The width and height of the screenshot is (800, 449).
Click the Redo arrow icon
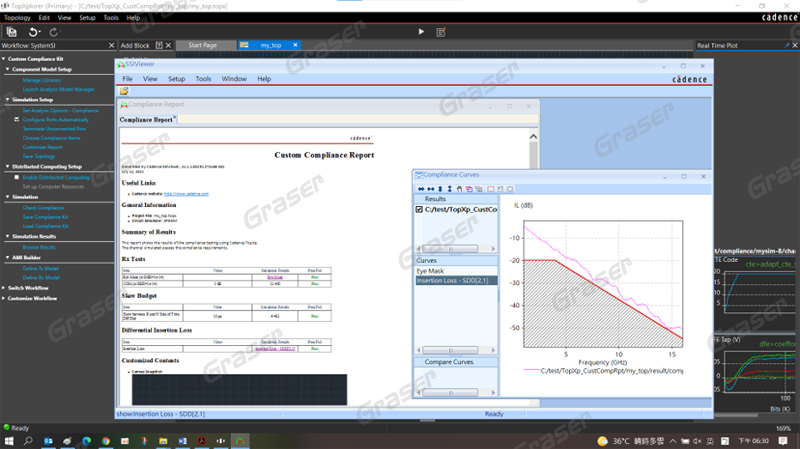point(54,32)
